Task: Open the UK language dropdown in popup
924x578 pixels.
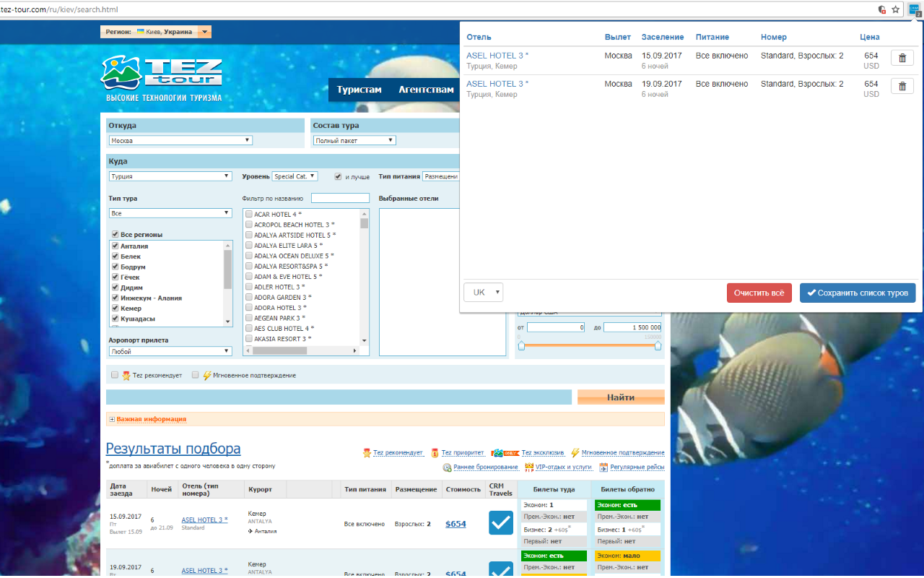Action: (483, 293)
